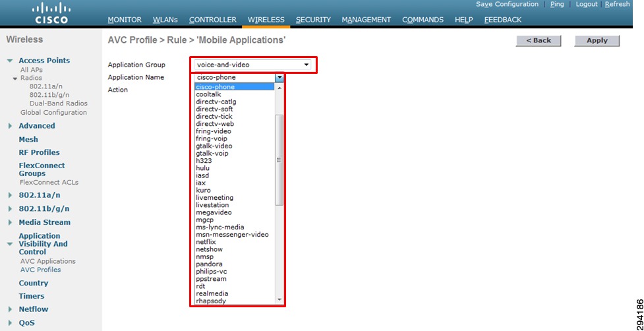The width and height of the screenshot is (644, 331).
Task: Click the Refresh link
Action: coord(617,4)
